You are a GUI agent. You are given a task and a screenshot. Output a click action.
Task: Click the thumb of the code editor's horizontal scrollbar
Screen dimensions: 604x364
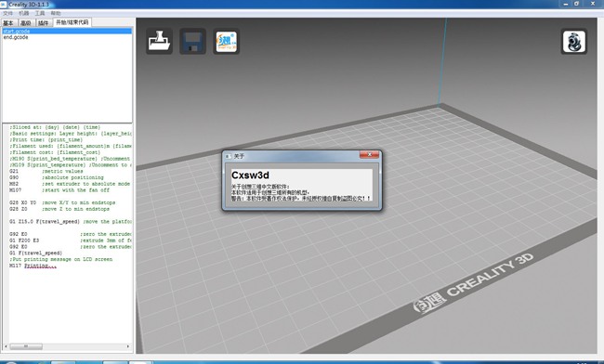(26, 346)
